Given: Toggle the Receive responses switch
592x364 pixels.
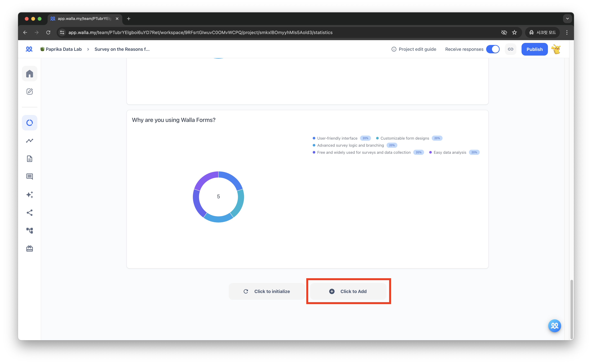Looking at the screenshot, I should coord(492,49).
